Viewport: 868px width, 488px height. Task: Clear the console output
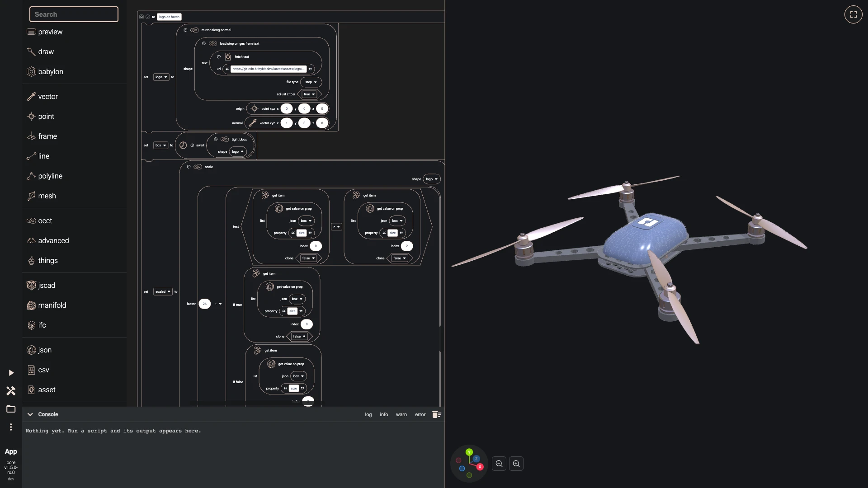pyautogui.click(x=436, y=414)
